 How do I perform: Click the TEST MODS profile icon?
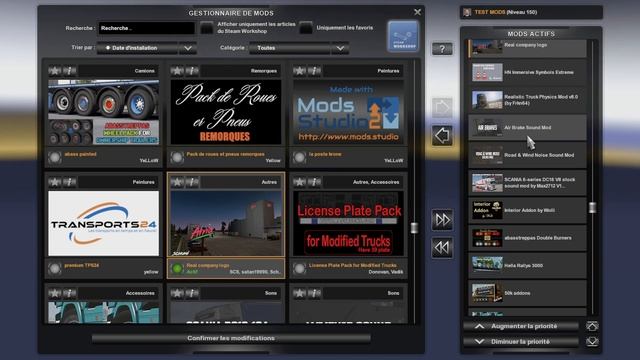coord(467,12)
